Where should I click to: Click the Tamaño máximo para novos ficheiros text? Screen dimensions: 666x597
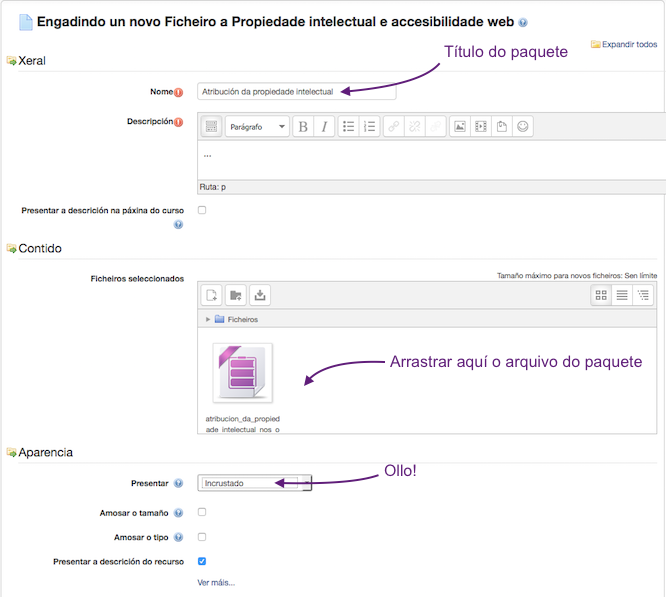click(577, 276)
